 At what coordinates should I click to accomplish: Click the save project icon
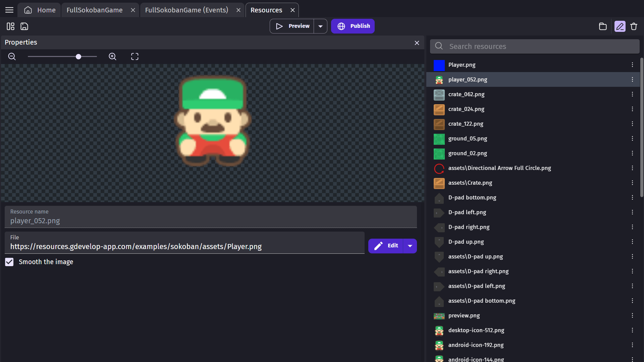(x=24, y=26)
